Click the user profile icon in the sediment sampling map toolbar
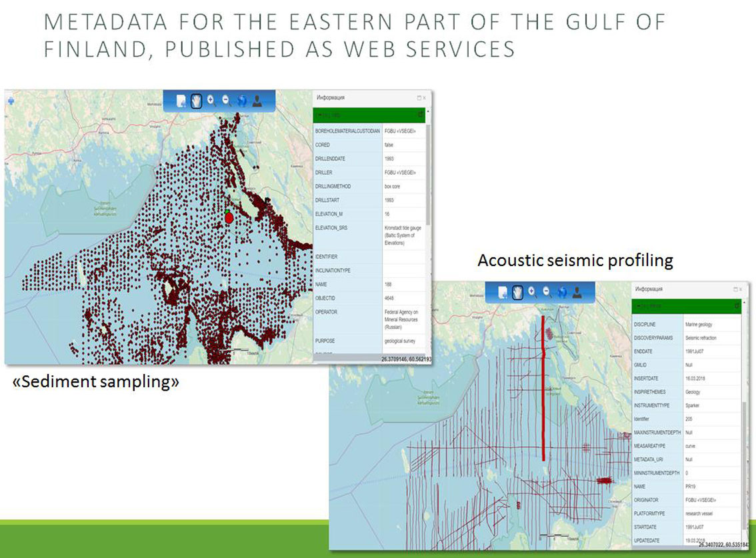Image resolution: width=756 pixels, height=558 pixels. pyautogui.click(x=257, y=101)
